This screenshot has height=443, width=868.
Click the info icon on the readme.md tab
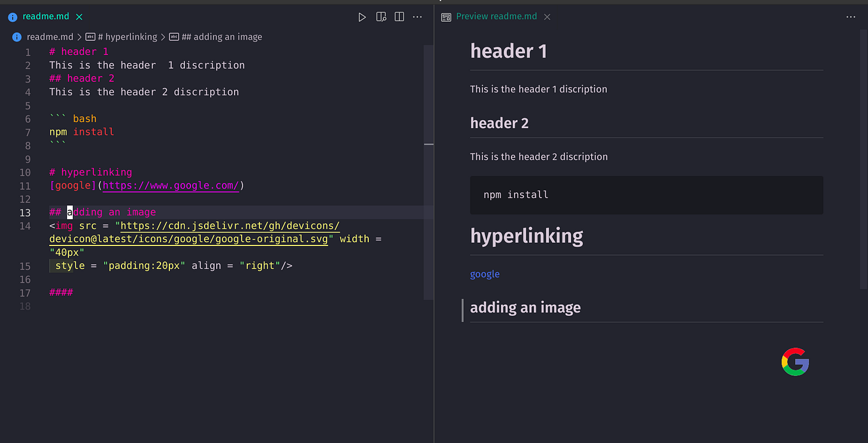[13, 16]
